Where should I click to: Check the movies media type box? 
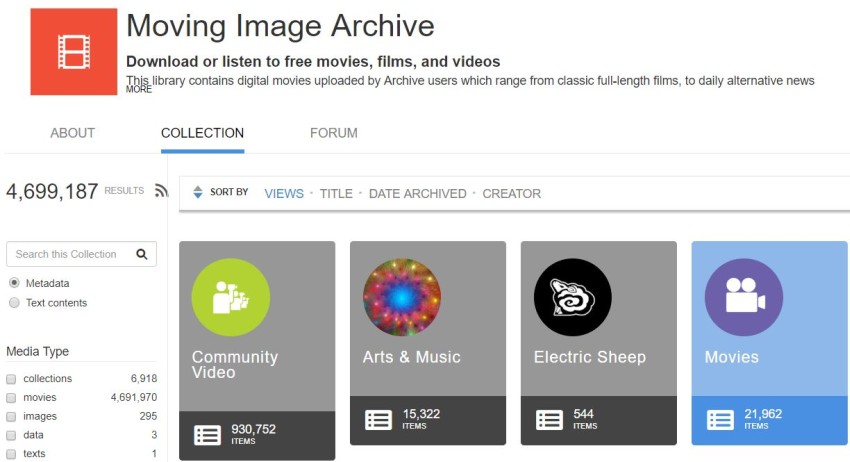click(x=11, y=397)
